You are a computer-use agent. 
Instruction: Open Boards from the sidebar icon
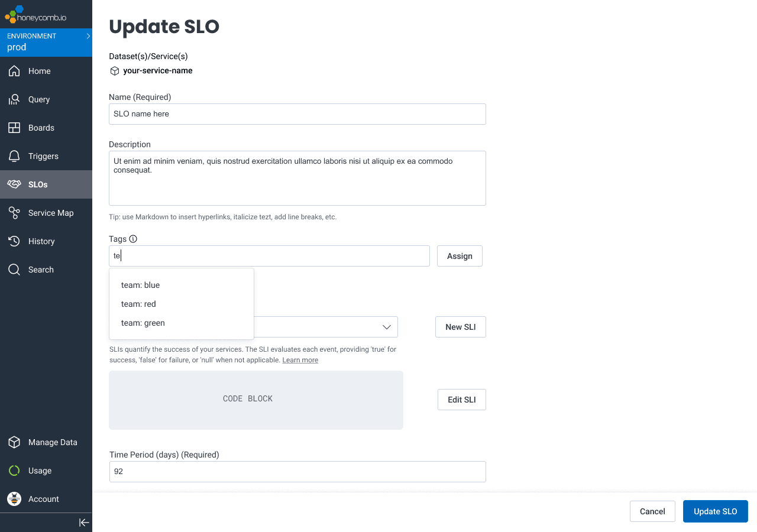click(x=14, y=127)
